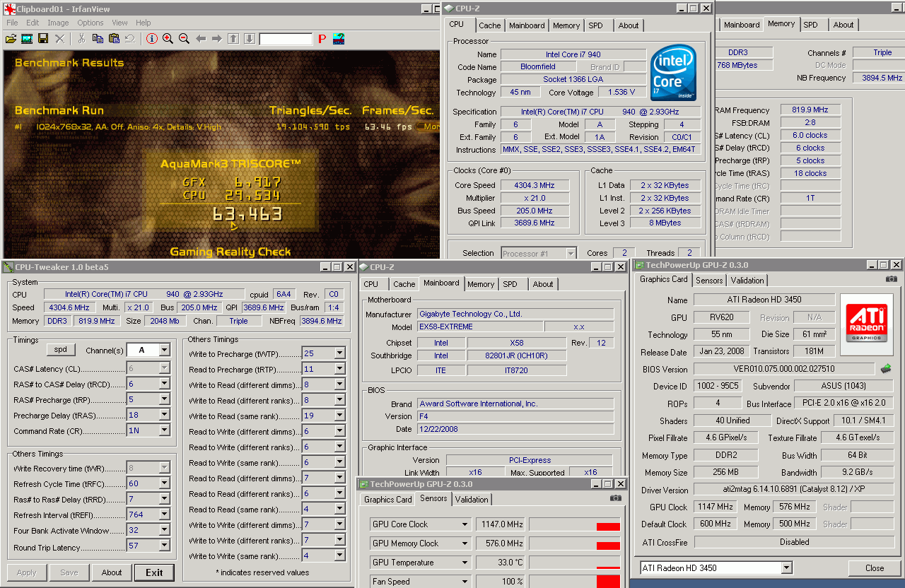
Task: Go to previous image left arrow
Action: pyautogui.click(x=201, y=39)
